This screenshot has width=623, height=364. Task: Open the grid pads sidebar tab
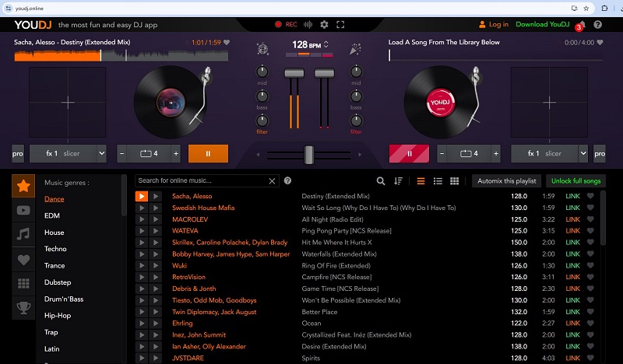pos(23,283)
